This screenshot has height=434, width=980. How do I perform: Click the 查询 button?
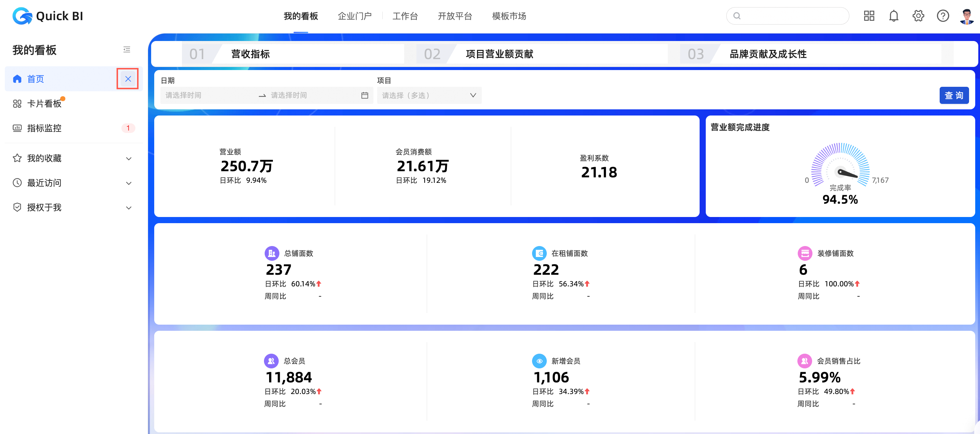coord(954,95)
